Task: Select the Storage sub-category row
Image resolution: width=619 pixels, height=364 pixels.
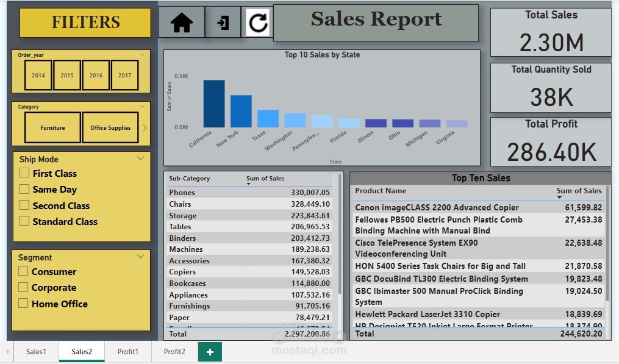Action: [249, 215]
